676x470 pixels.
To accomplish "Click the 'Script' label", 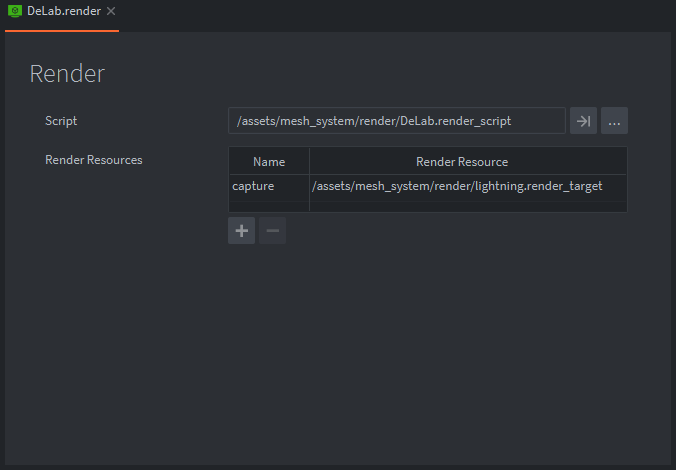I will pyautogui.click(x=61, y=121).
